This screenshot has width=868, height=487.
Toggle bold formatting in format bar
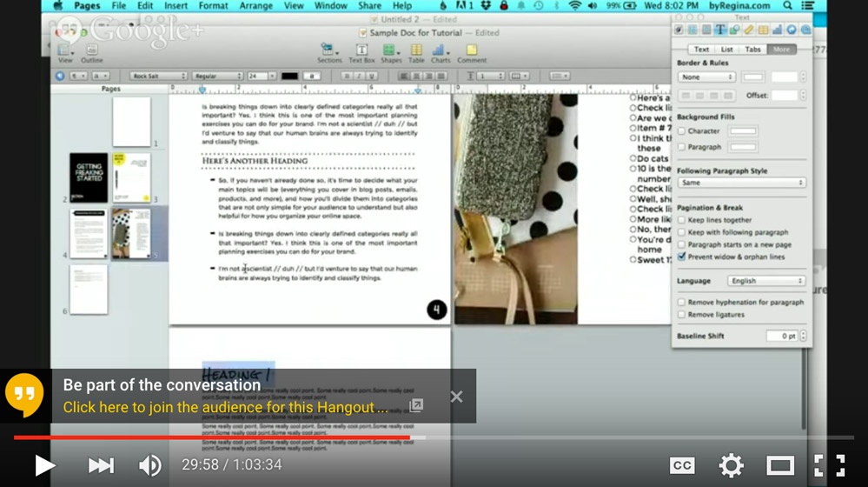coord(347,76)
